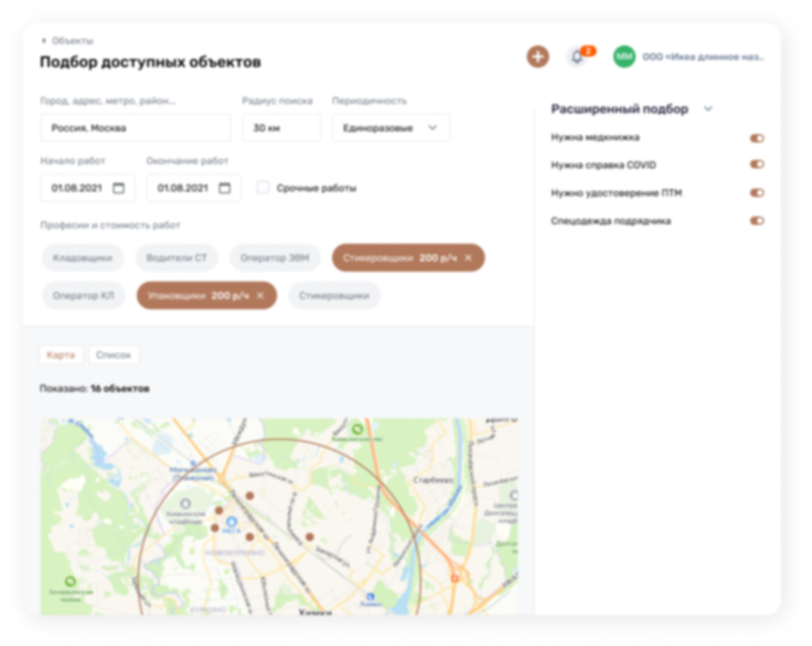The width and height of the screenshot is (812, 646).
Task: Open calendar icon in Окончание работ field
Action: (225, 188)
